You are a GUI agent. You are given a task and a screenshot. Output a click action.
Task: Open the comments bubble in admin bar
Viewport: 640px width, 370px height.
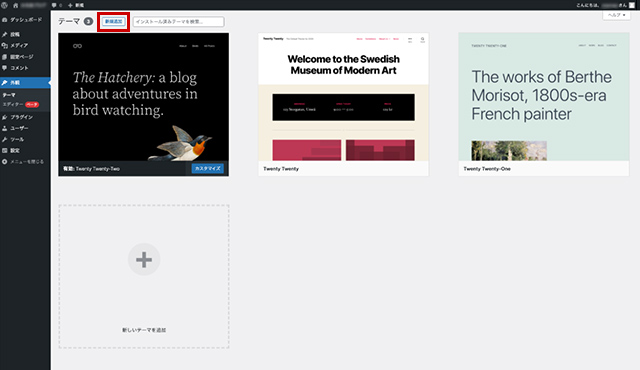54,5
